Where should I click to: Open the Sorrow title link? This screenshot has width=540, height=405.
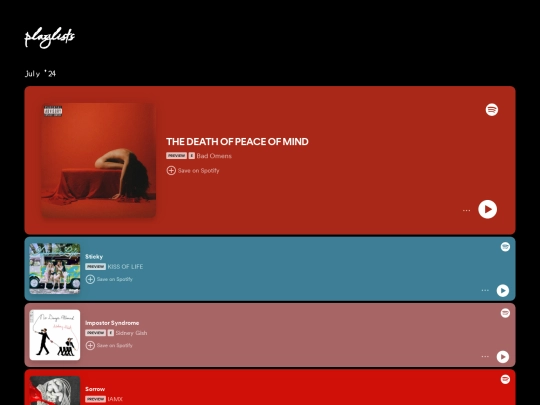pos(95,389)
